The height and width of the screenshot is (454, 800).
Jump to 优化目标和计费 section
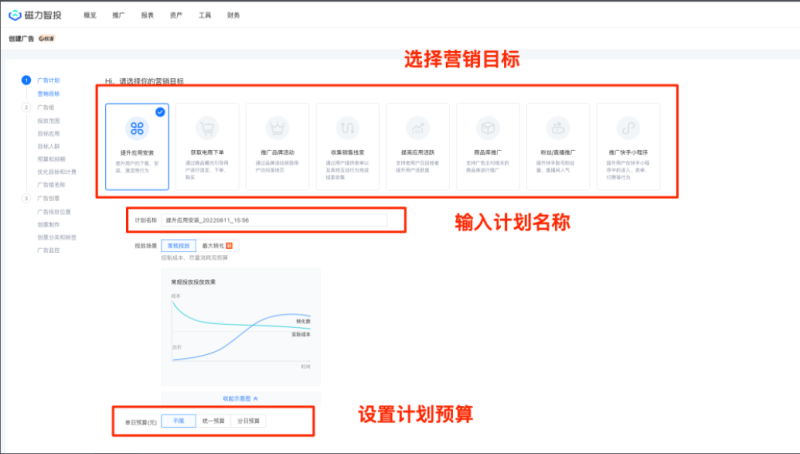click(x=57, y=172)
